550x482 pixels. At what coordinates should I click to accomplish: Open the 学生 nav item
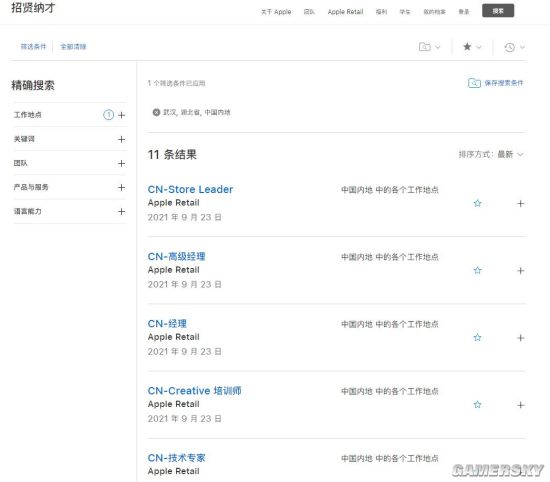pyautogui.click(x=405, y=12)
